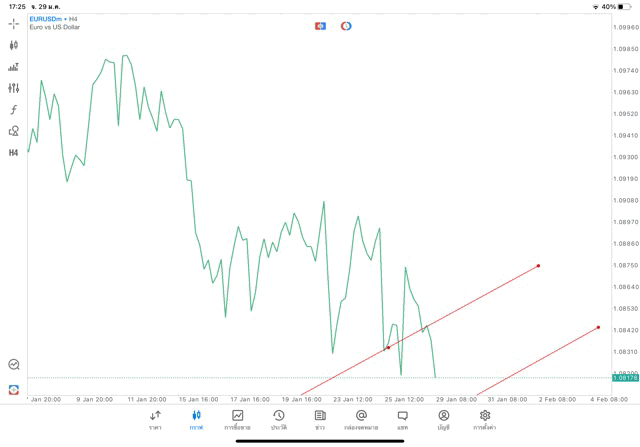Tap the red-blue trade panel icon
This screenshot has height=447, width=640.
pyautogui.click(x=14, y=389)
